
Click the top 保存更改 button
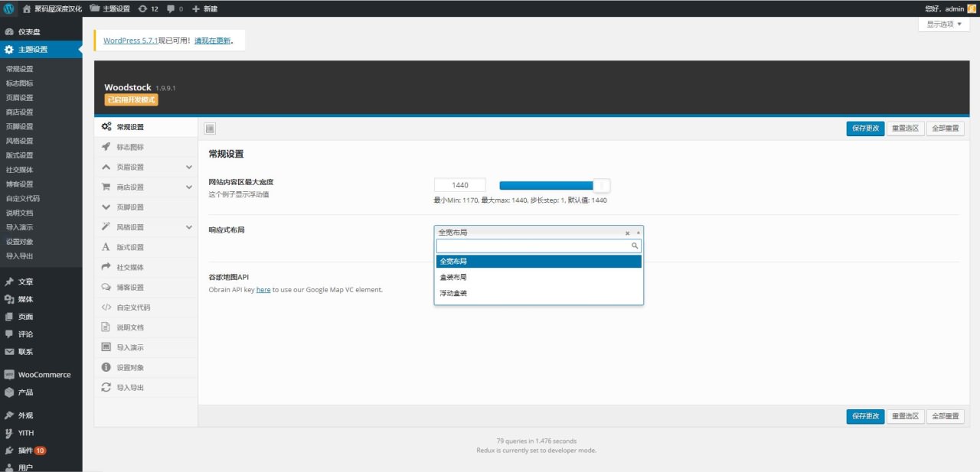tap(865, 129)
